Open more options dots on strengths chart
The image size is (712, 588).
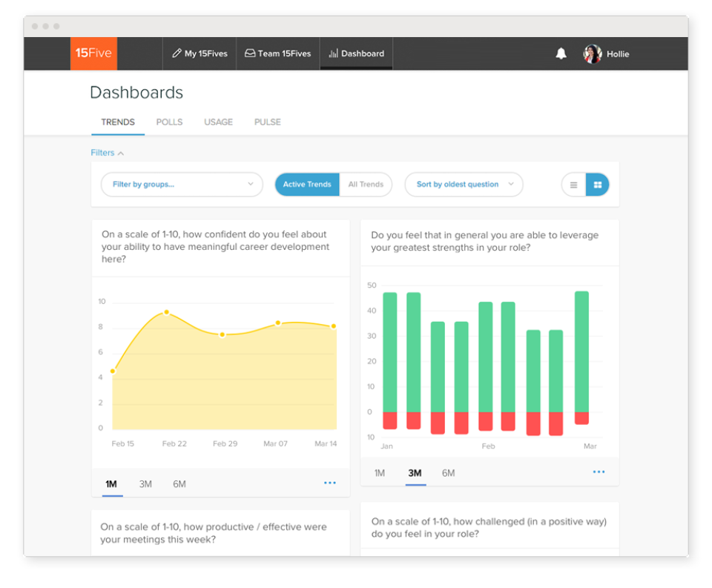(x=599, y=472)
